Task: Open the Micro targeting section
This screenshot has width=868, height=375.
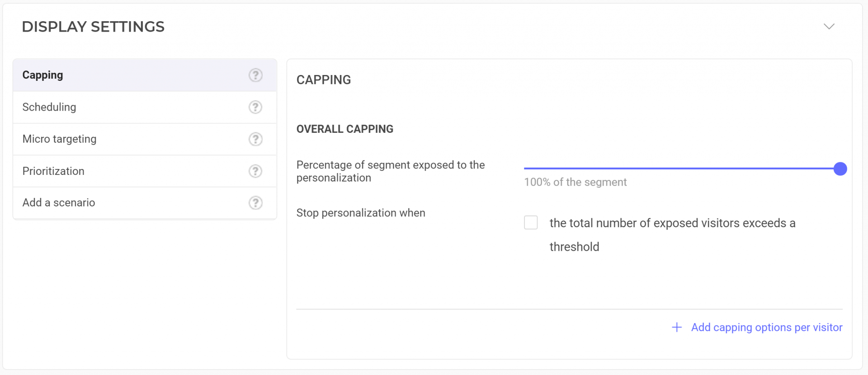Action: pos(145,139)
